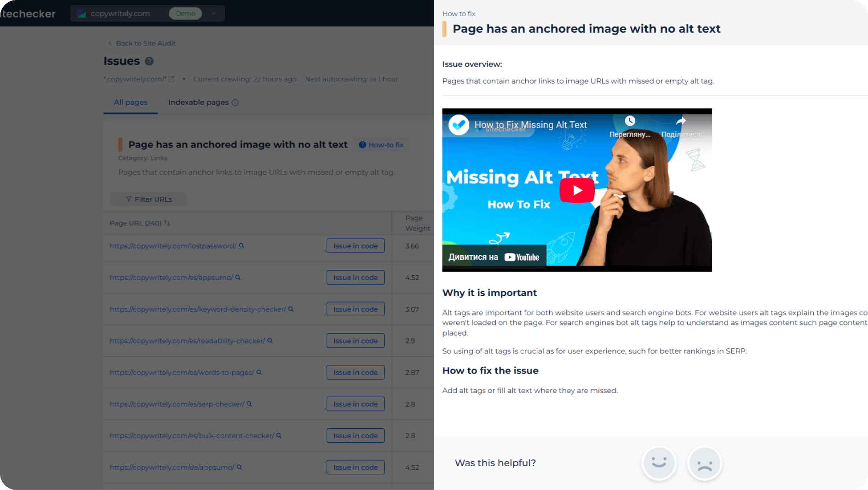Click Issue in code for lostpassword row

tap(356, 246)
